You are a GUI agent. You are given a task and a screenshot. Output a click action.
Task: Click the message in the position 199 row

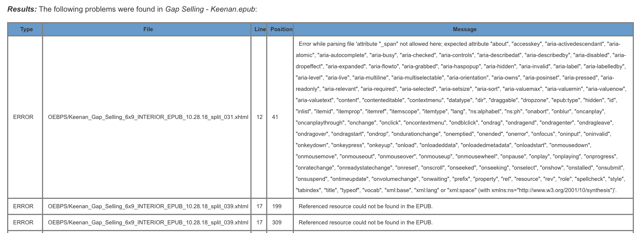pyautogui.click(x=365, y=206)
